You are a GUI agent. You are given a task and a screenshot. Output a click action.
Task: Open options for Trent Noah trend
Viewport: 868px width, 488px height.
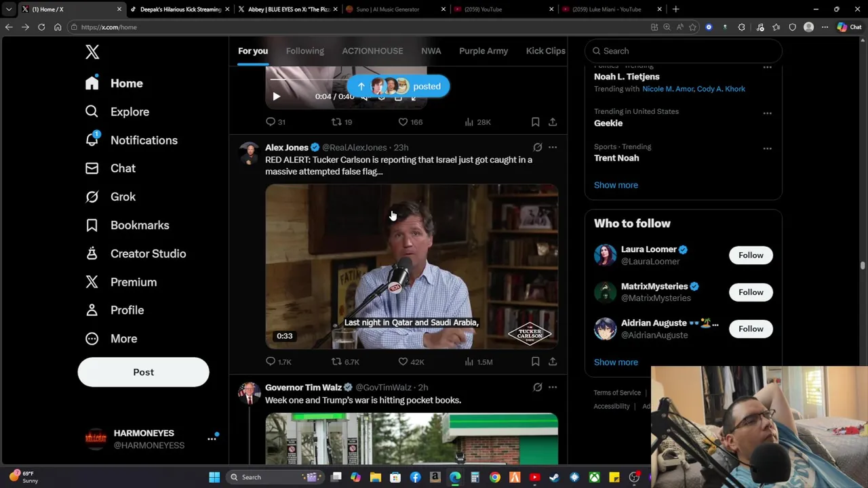[x=767, y=148]
